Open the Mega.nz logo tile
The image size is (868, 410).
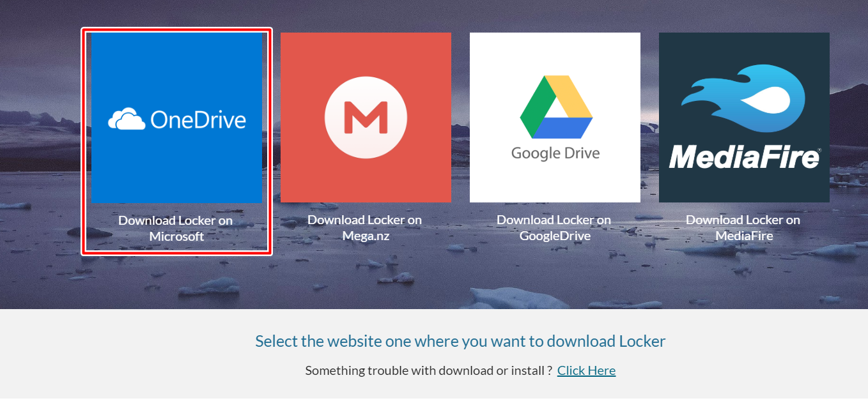tap(366, 118)
